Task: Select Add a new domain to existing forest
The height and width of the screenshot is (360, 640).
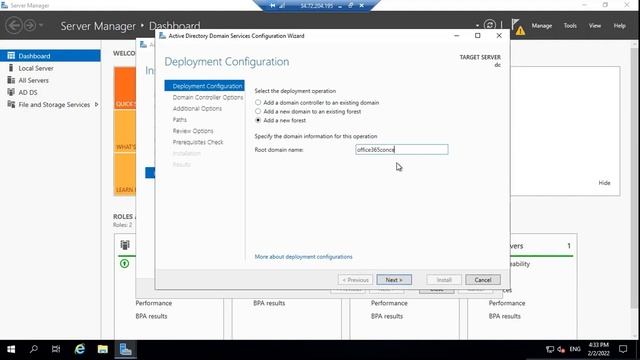Action: (x=258, y=111)
